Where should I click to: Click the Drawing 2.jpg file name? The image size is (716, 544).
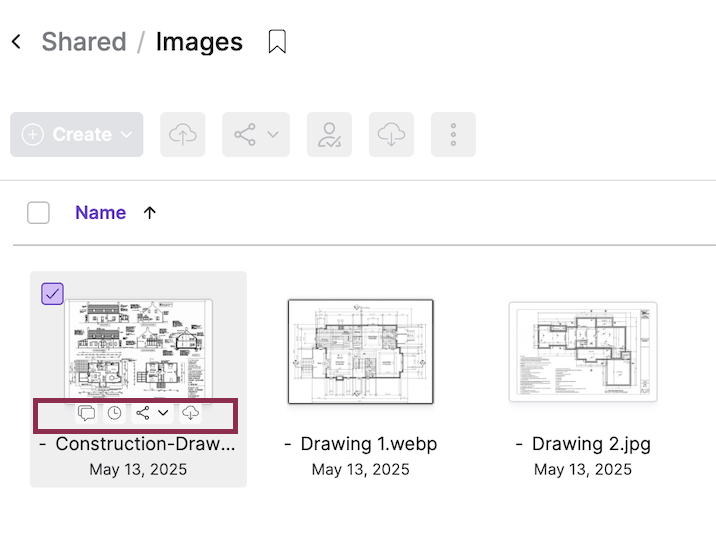click(x=591, y=444)
